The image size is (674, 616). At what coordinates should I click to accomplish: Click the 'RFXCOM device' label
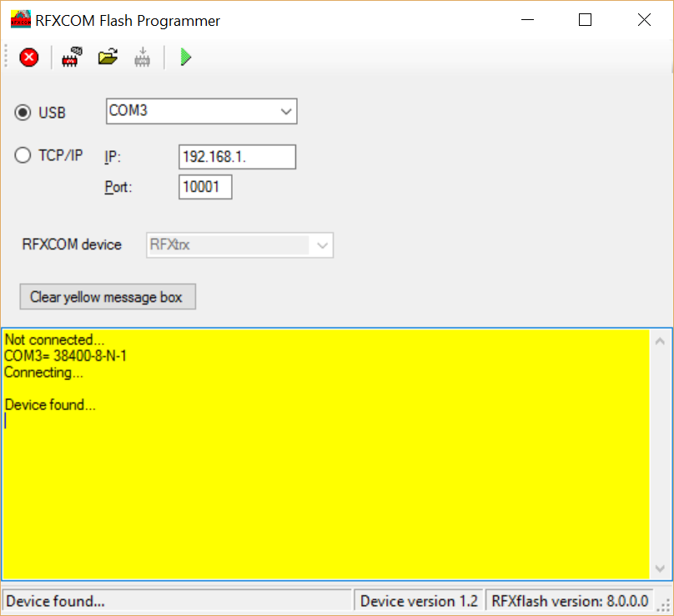[72, 245]
